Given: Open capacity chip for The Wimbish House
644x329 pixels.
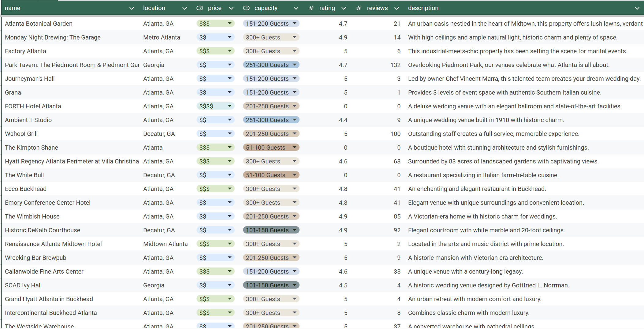Looking at the screenshot, I should click(x=271, y=216).
